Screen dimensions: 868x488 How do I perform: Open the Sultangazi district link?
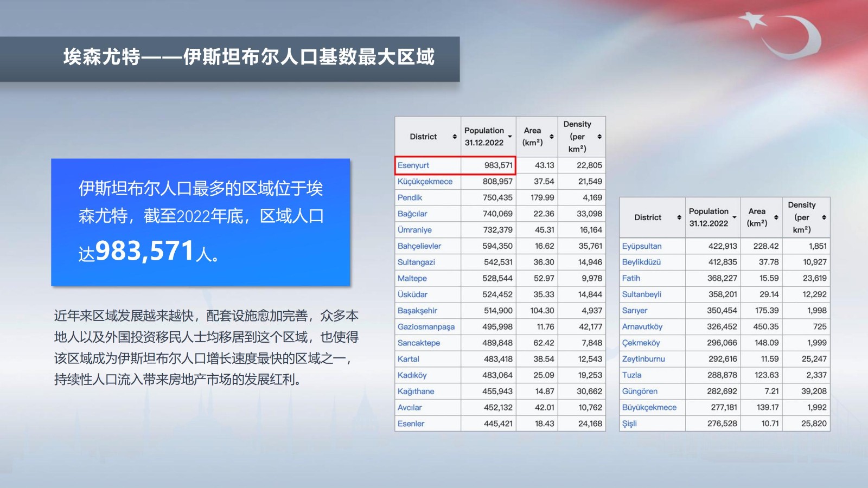tap(416, 262)
